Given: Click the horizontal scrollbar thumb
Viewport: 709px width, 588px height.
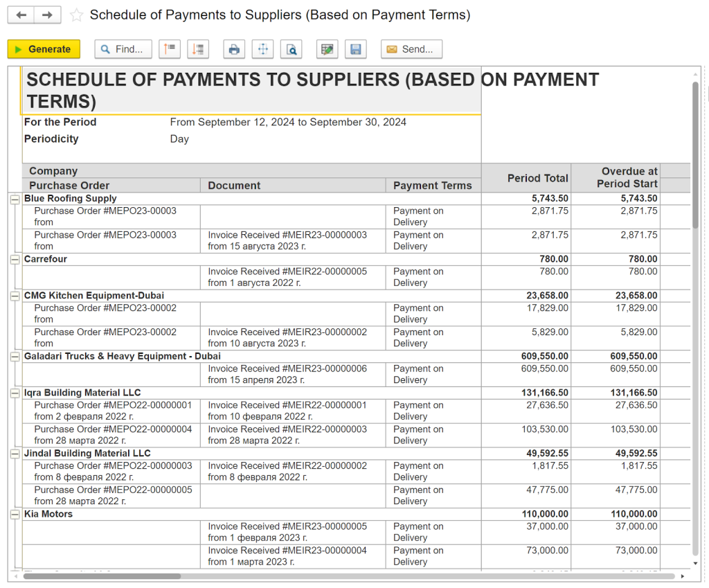Looking at the screenshot, I should [102, 576].
